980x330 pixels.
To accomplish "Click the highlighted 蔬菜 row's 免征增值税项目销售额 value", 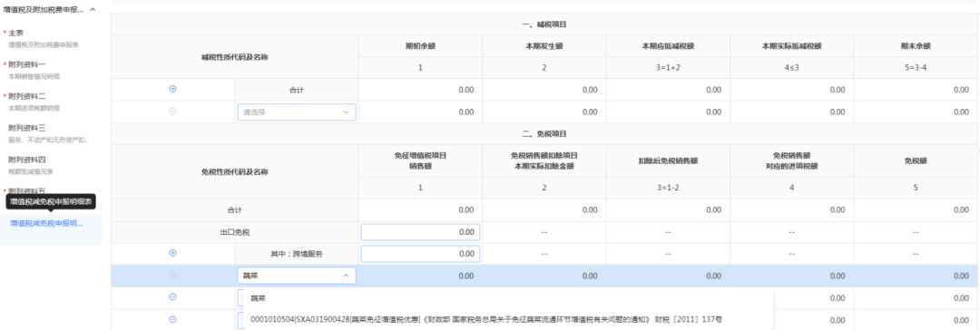I will click(466, 276).
